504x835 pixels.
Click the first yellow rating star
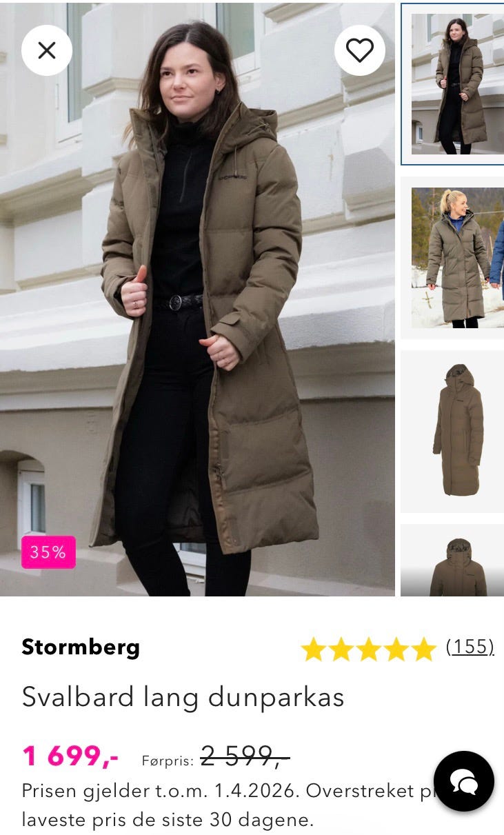click(314, 649)
